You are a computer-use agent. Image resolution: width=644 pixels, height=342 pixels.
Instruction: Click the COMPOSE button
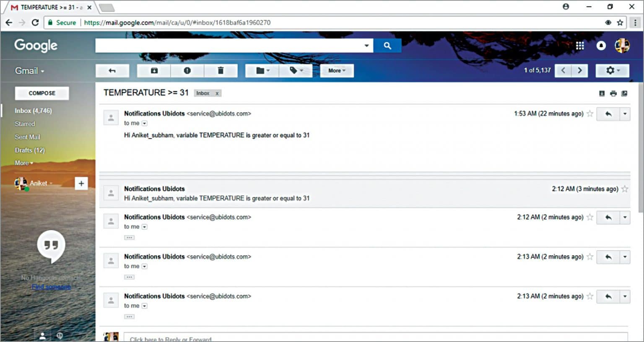[x=42, y=93]
